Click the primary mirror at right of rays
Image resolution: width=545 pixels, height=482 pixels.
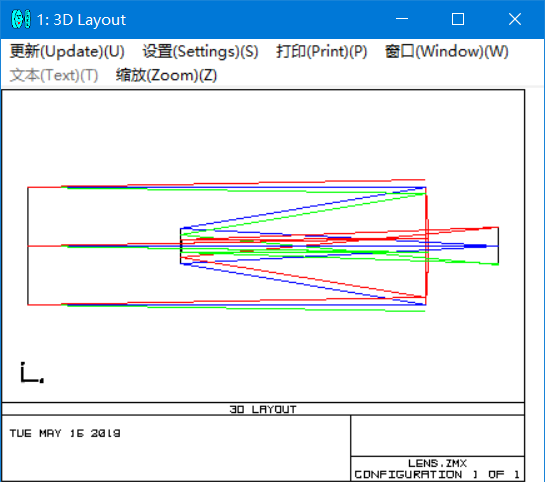[426, 246]
